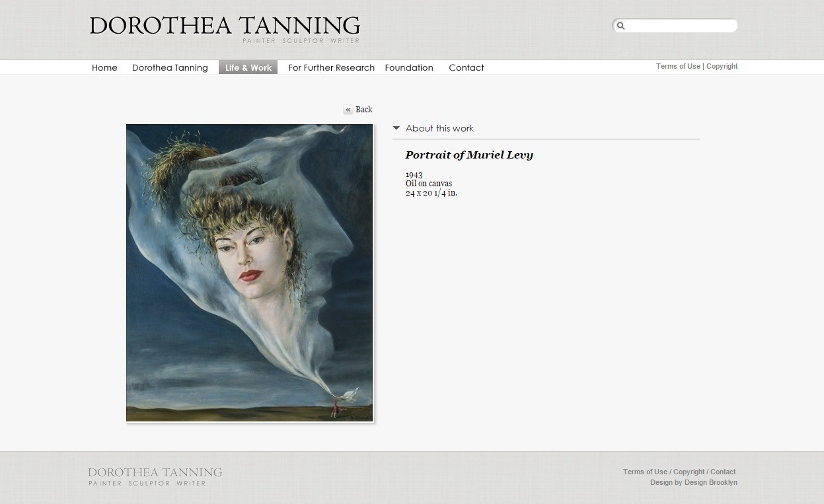The image size is (824, 504).
Task: Click Terms of Use in header
Action: [678, 66]
